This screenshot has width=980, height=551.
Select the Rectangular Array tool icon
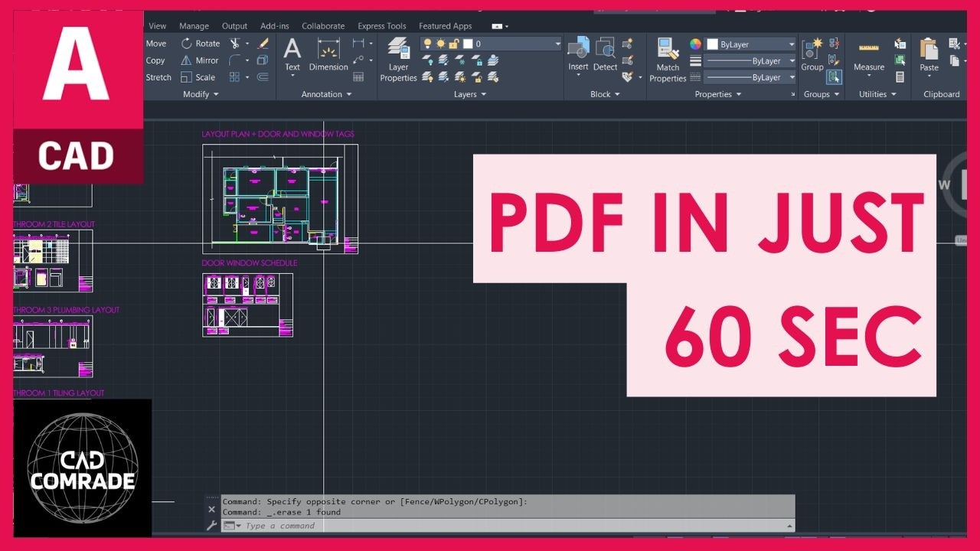point(235,77)
